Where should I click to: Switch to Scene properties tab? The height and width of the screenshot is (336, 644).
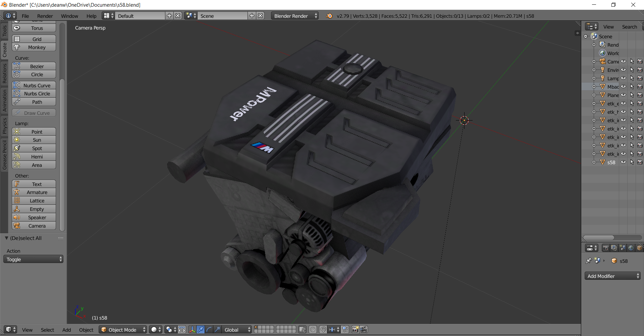(x=623, y=248)
